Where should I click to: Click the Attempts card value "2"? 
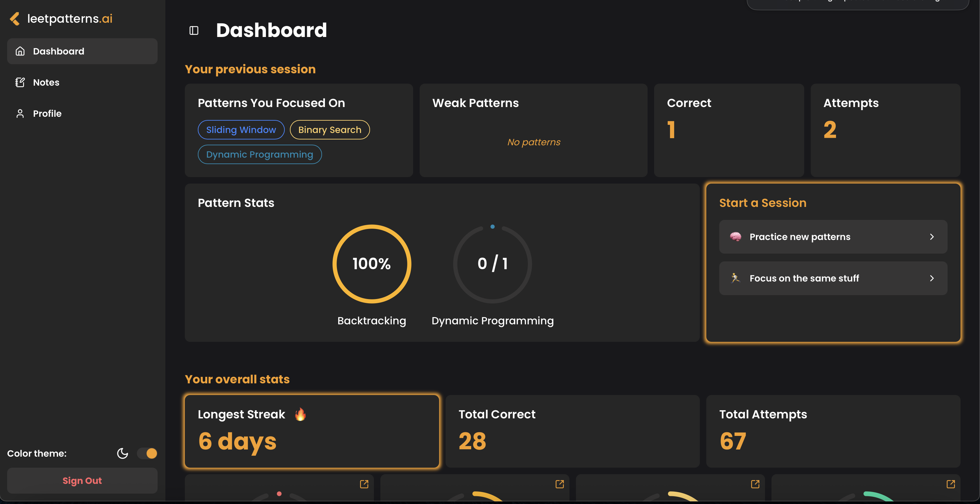pos(830,130)
